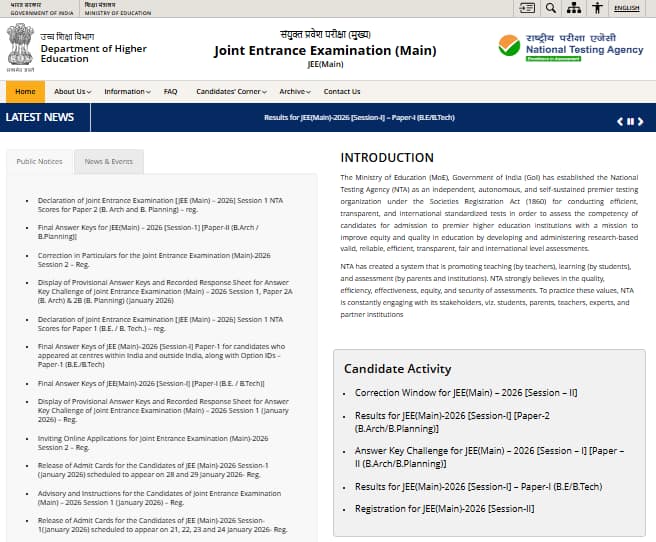Click Department of Higher Education title
Image resolution: width=656 pixels, height=542 pixels.
coord(93,54)
